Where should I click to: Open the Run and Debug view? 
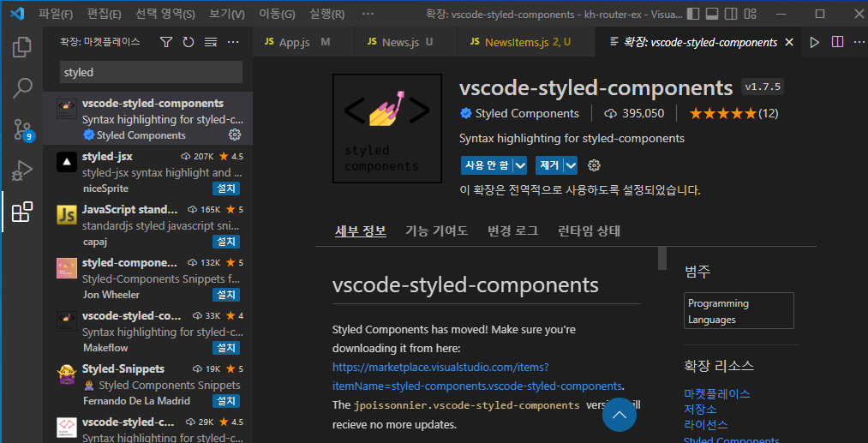tap(21, 171)
